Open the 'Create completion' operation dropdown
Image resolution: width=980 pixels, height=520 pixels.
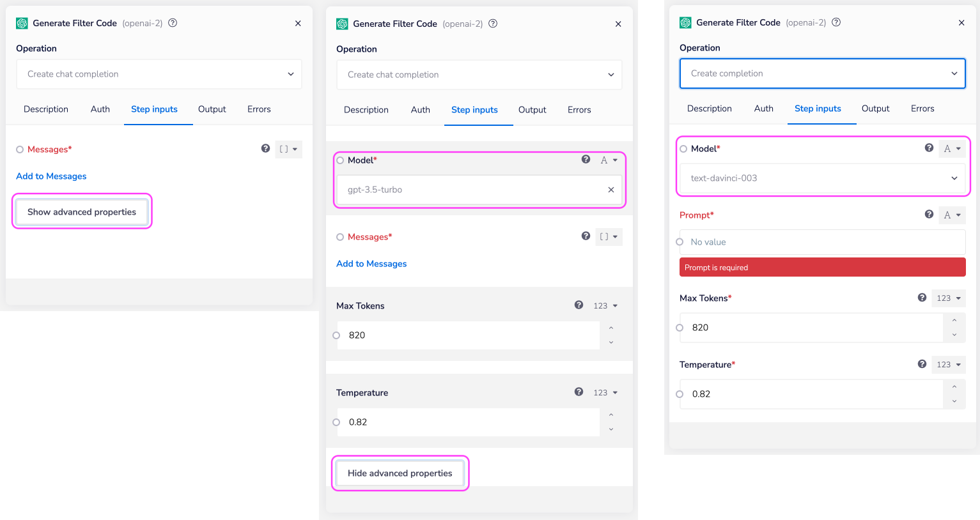[822, 73]
